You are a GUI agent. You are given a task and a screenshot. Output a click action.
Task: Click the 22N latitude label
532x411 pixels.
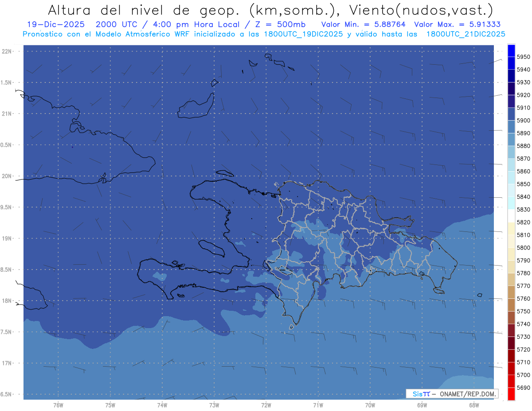click(x=7, y=51)
